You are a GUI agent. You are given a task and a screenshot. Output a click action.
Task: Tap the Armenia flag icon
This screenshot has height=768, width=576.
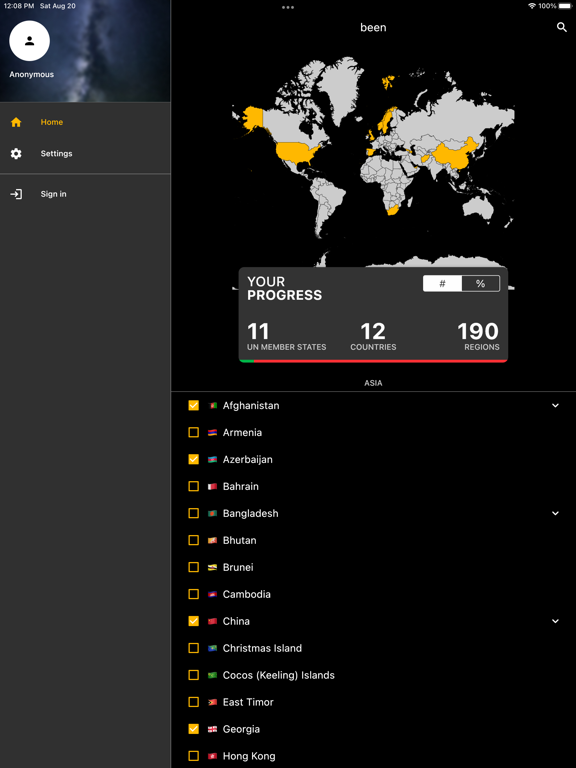tap(212, 432)
